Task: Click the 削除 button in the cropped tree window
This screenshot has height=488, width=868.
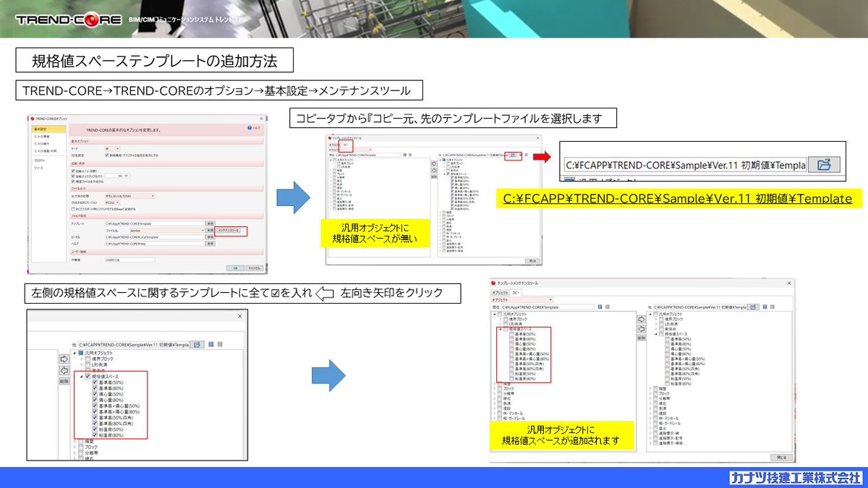Action: (x=64, y=381)
